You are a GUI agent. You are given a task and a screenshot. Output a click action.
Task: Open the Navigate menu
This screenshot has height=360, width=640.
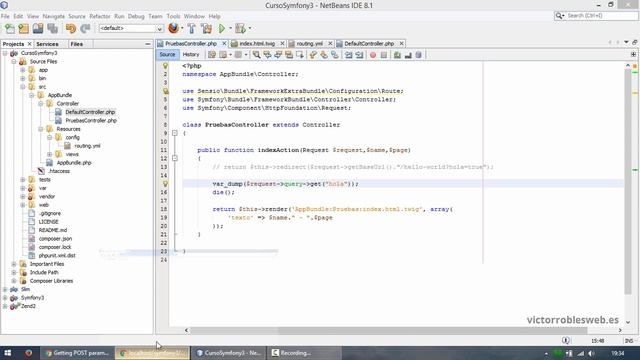tap(53, 16)
